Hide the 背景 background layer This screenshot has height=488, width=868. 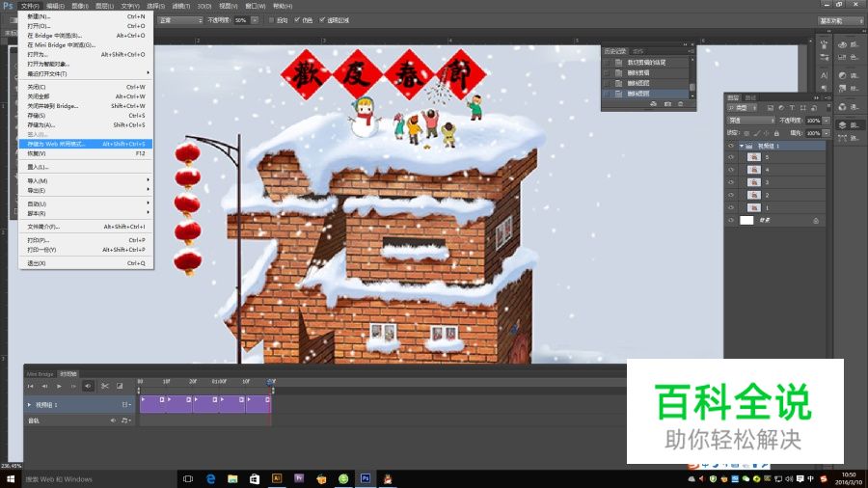(731, 220)
